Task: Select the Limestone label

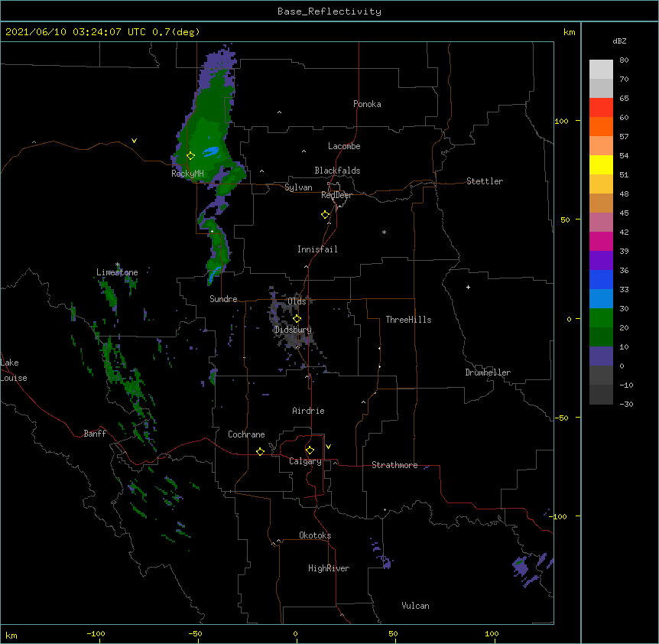Action: (117, 272)
